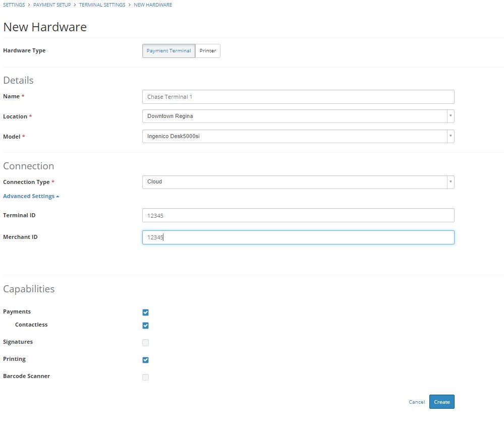The image size is (504, 442).
Task: Open the Connection Type dropdown
Action: click(x=298, y=182)
